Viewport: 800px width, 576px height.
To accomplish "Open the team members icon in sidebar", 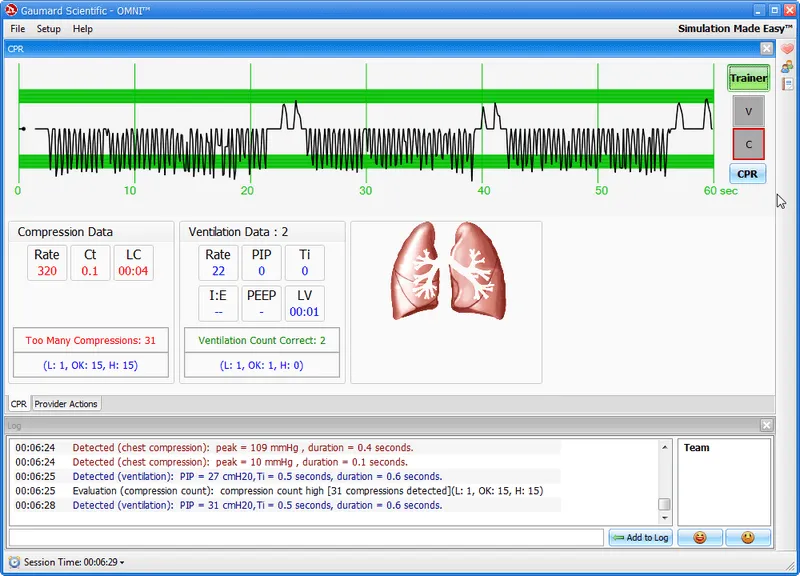I will click(x=788, y=67).
